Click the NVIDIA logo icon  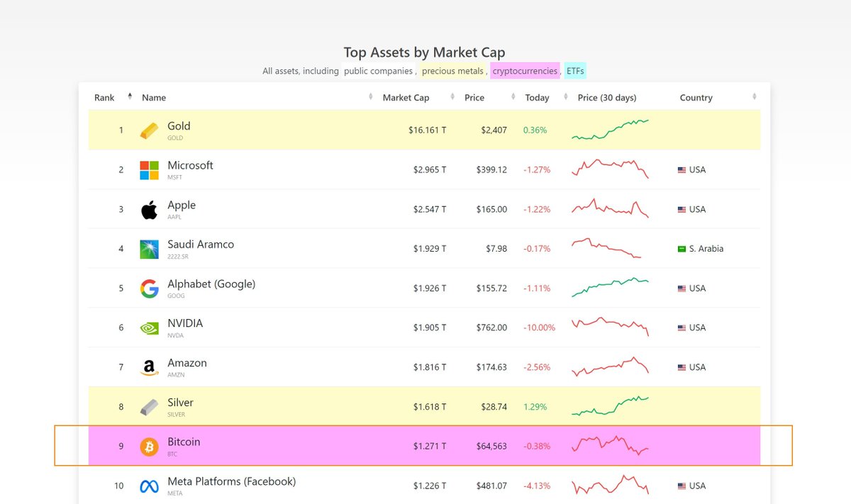[149, 328]
